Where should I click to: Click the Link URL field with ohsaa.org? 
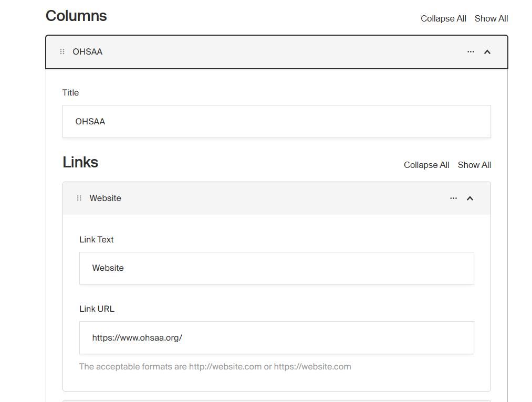coord(277,337)
